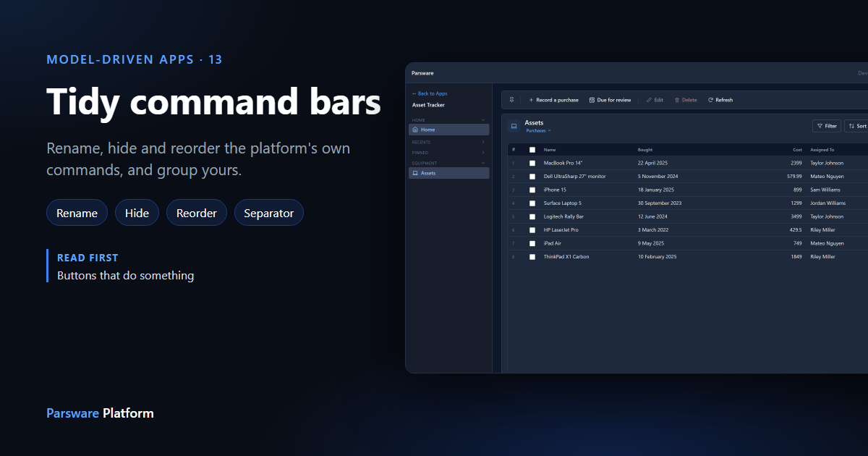
Task: Click the 9 May 2025 date cell
Action: [651, 243]
